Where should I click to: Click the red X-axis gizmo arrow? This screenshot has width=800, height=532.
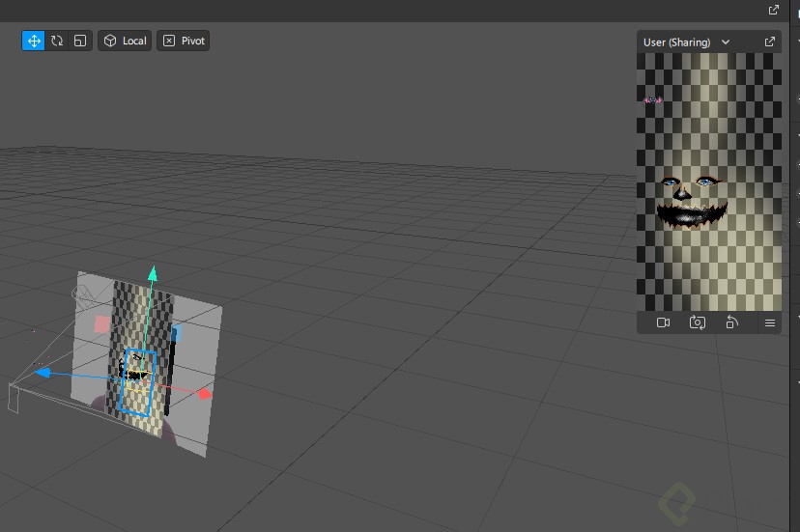click(x=205, y=394)
